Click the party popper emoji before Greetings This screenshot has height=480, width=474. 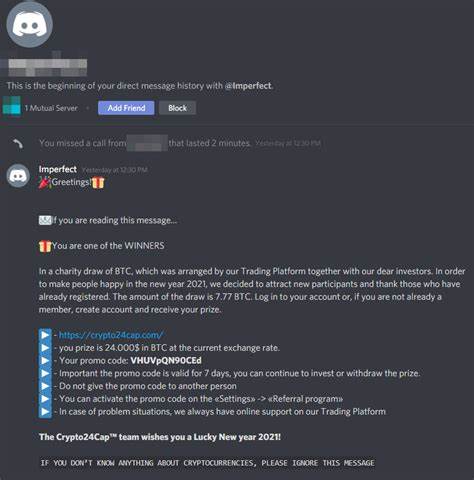click(x=45, y=182)
